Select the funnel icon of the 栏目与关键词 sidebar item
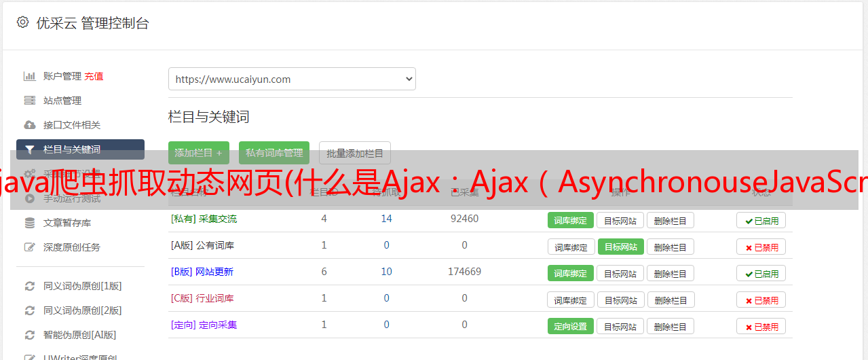 (x=29, y=149)
